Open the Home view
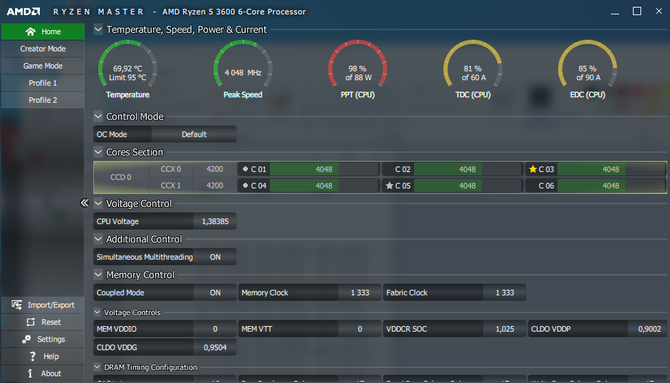 (43, 32)
